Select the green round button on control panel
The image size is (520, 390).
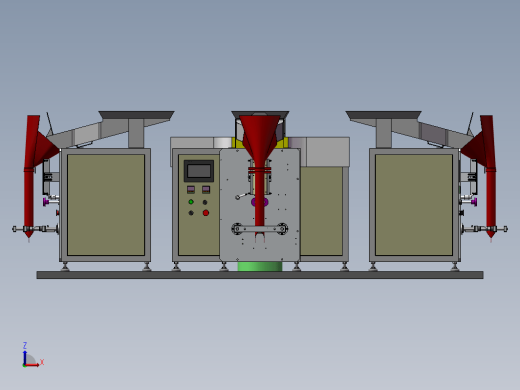[x=191, y=202]
